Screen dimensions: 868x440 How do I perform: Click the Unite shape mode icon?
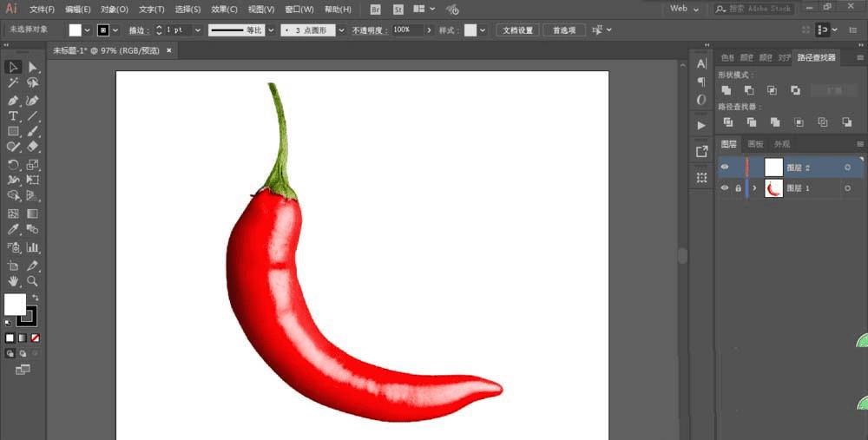click(726, 90)
